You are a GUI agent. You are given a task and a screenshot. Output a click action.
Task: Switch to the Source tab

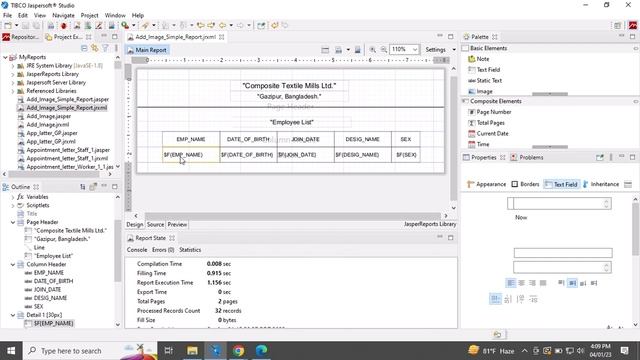155,224
